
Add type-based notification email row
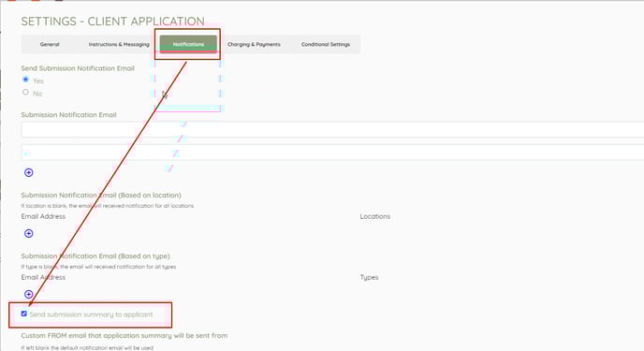click(x=29, y=294)
